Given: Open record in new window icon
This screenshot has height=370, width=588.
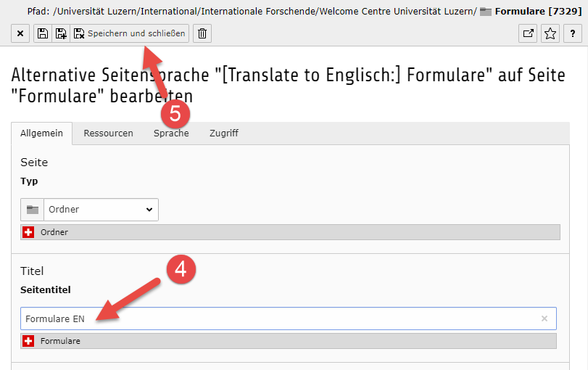Looking at the screenshot, I should (528, 33).
